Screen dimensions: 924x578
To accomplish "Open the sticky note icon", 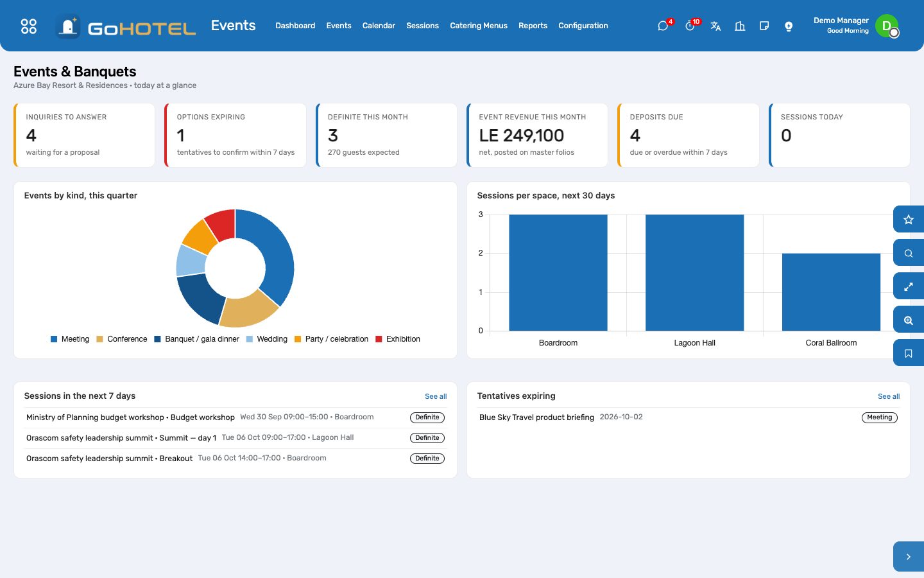I will pyautogui.click(x=764, y=26).
